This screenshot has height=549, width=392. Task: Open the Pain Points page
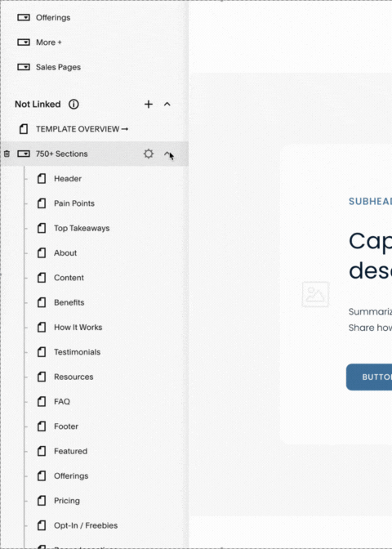click(x=74, y=203)
